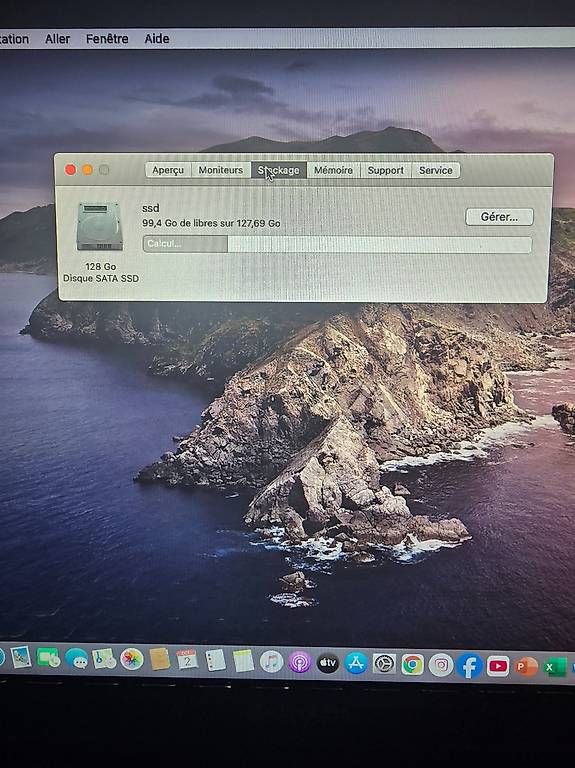Image resolution: width=575 pixels, height=768 pixels.
Task: Launch YouTube from the Dock
Action: pyautogui.click(x=498, y=666)
